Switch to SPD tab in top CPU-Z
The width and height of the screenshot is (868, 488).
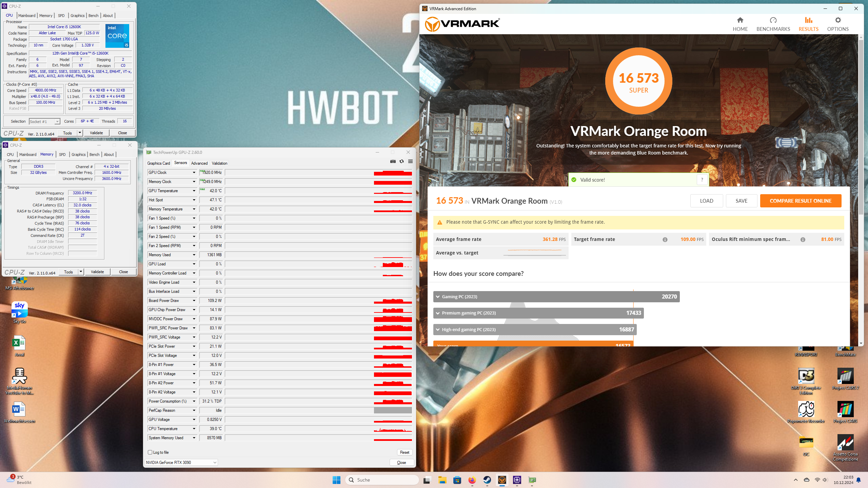[x=61, y=16]
